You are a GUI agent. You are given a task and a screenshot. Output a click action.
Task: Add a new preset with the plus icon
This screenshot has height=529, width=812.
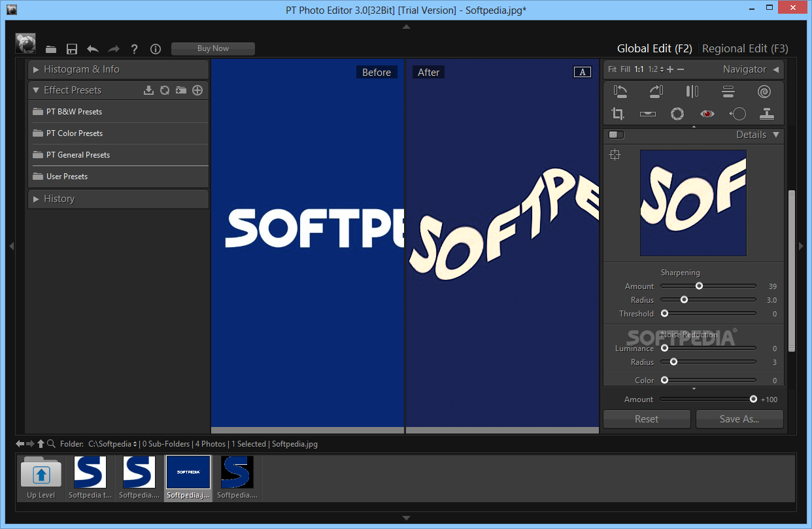[x=197, y=90]
